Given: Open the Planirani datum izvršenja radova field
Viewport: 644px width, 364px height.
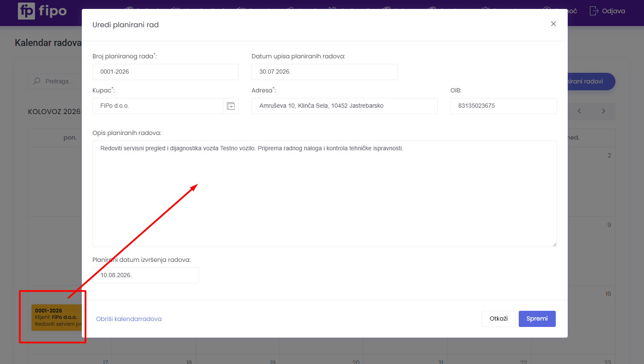Looking at the screenshot, I should (146, 275).
